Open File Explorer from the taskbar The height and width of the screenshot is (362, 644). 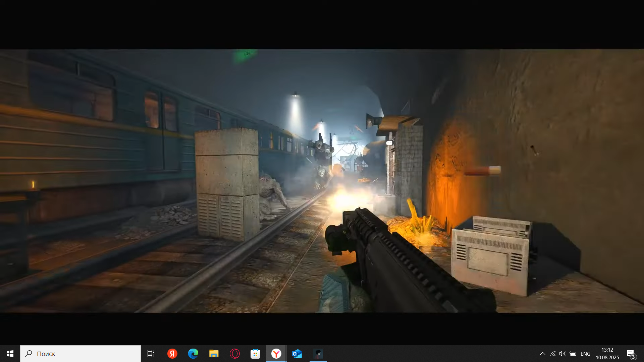coord(214,354)
